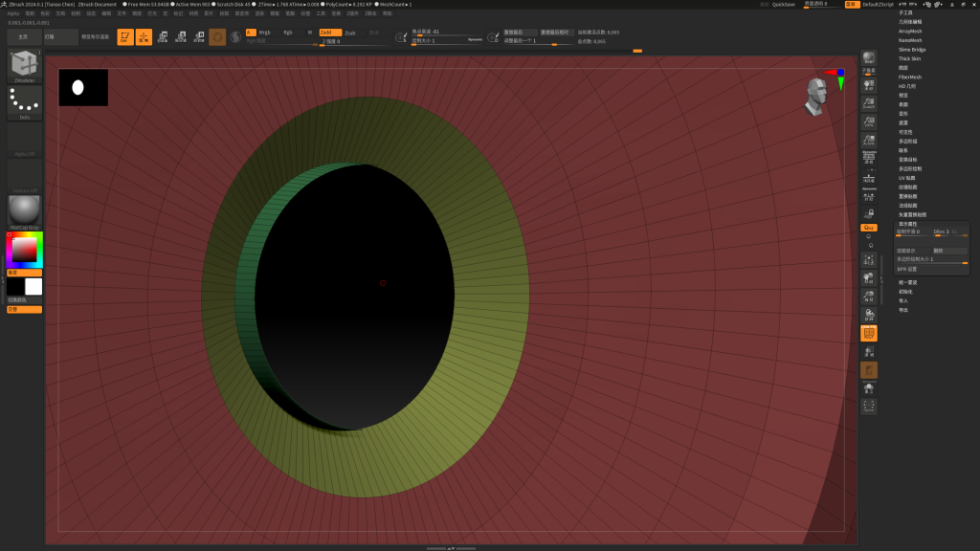Viewport: 980px width, 551px height.
Task: Click the sphere icon next to the Gizmo
Action: tap(235, 37)
